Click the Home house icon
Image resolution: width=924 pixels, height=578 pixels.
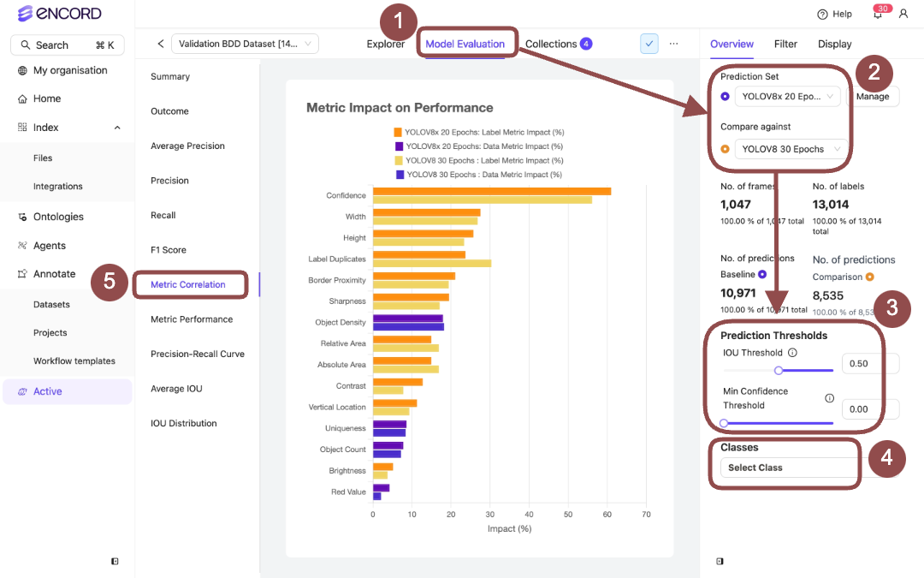tap(22, 99)
